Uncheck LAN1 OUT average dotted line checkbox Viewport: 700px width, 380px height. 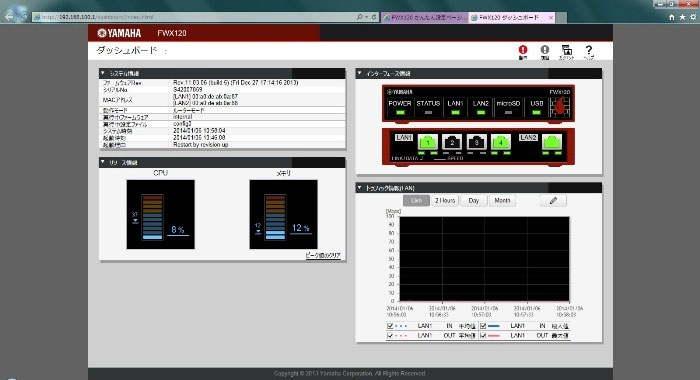pyautogui.click(x=390, y=335)
